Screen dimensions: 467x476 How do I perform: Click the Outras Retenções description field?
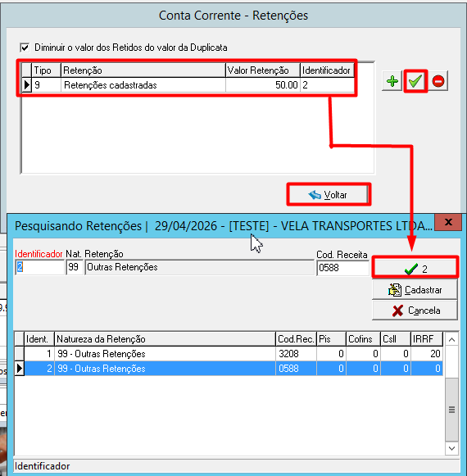[x=199, y=267]
